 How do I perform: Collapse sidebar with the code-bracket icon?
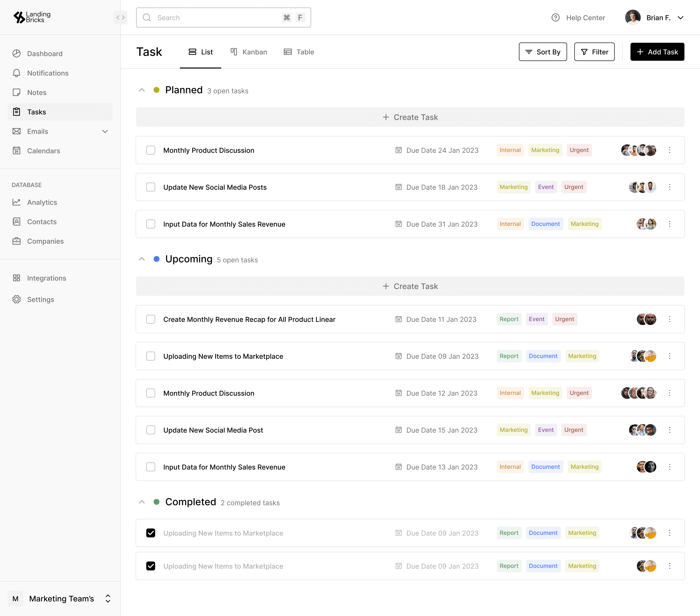point(121,17)
